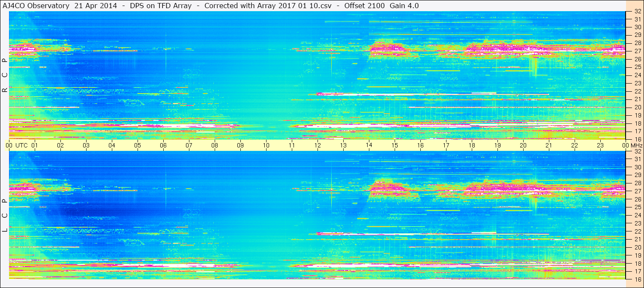Click 26 MHz label on LCP frequency scale
The height and width of the screenshot is (288, 644).
tap(637, 199)
